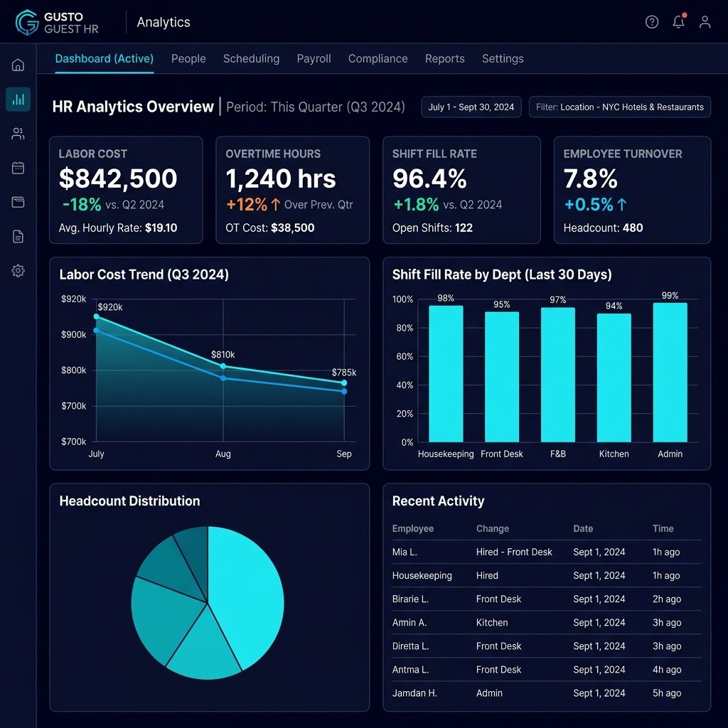Open the Settings tab

click(x=503, y=58)
